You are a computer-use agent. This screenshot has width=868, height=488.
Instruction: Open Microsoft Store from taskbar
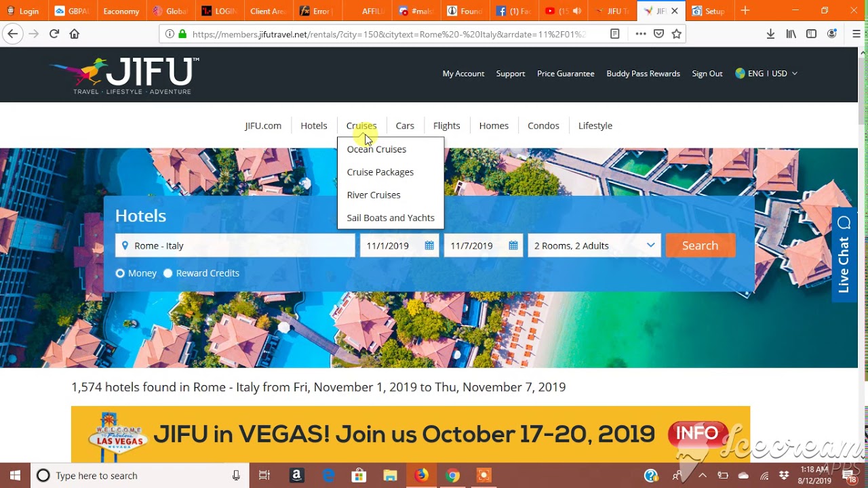tap(359, 475)
